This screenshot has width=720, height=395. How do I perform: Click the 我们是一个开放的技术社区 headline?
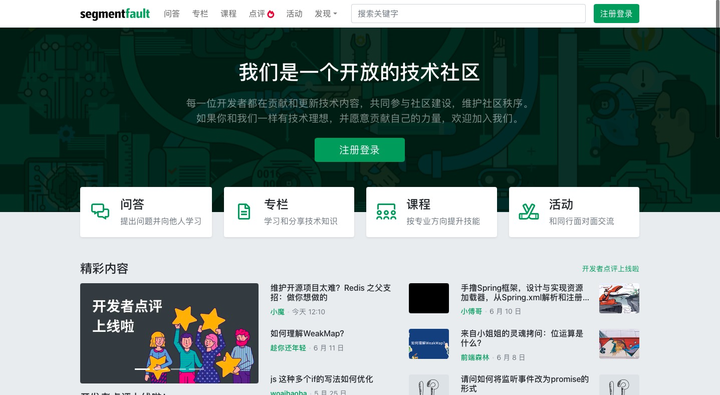[x=360, y=73]
